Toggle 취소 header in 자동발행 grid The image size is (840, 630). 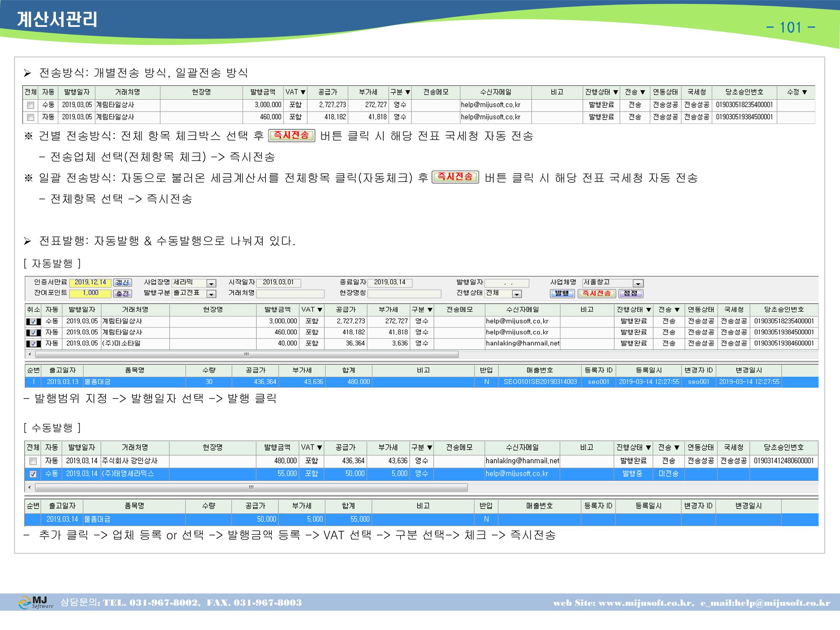click(x=33, y=310)
